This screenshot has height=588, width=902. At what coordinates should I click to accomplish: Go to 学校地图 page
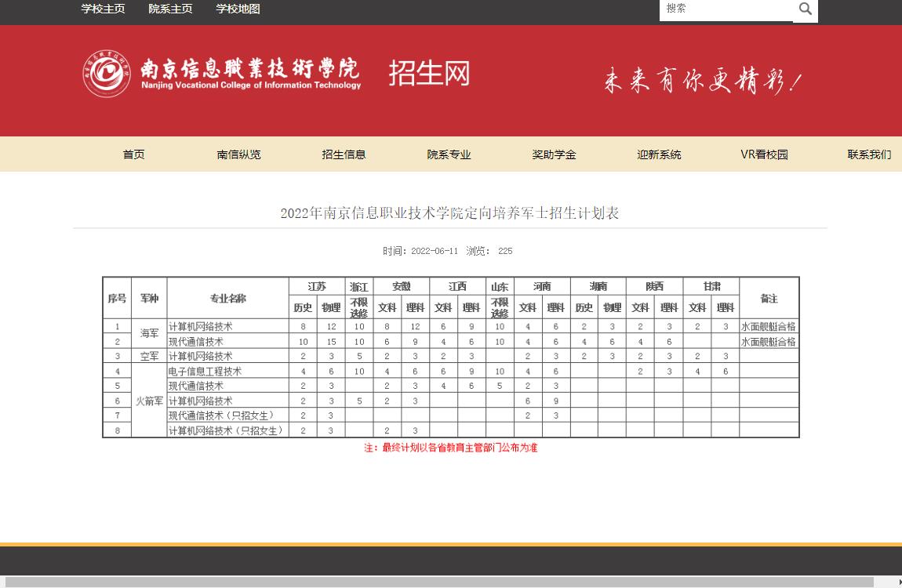coord(238,9)
